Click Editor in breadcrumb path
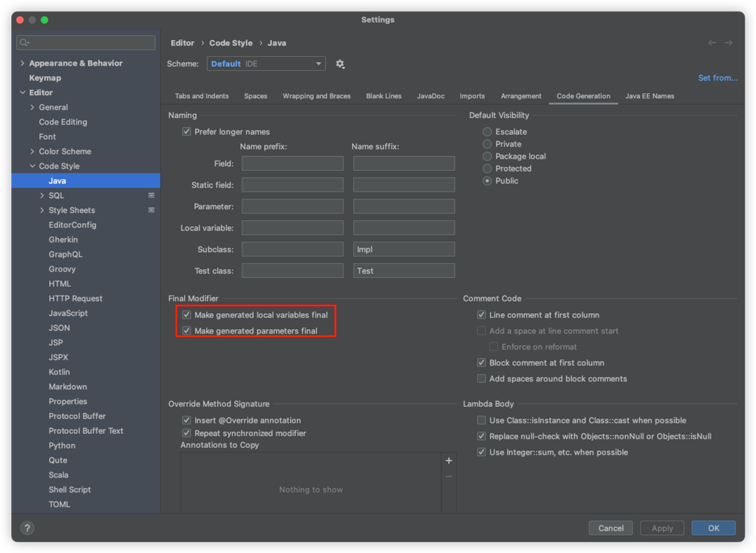This screenshot has height=553, width=756. [x=182, y=43]
